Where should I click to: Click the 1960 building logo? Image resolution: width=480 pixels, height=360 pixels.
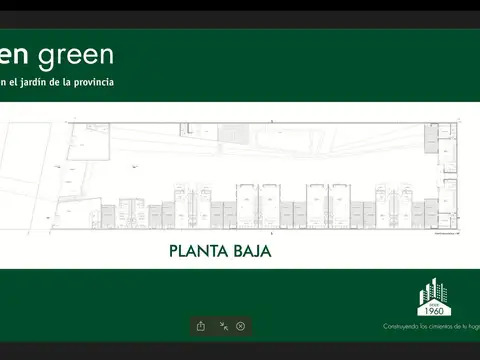[x=434, y=297]
